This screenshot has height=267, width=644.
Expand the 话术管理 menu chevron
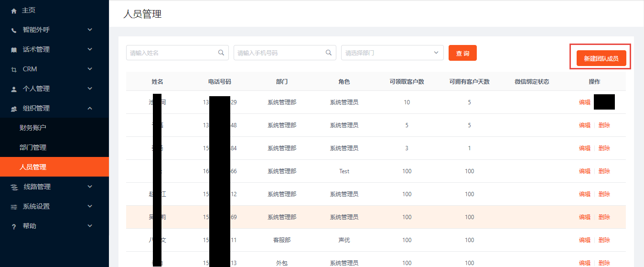pos(90,49)
